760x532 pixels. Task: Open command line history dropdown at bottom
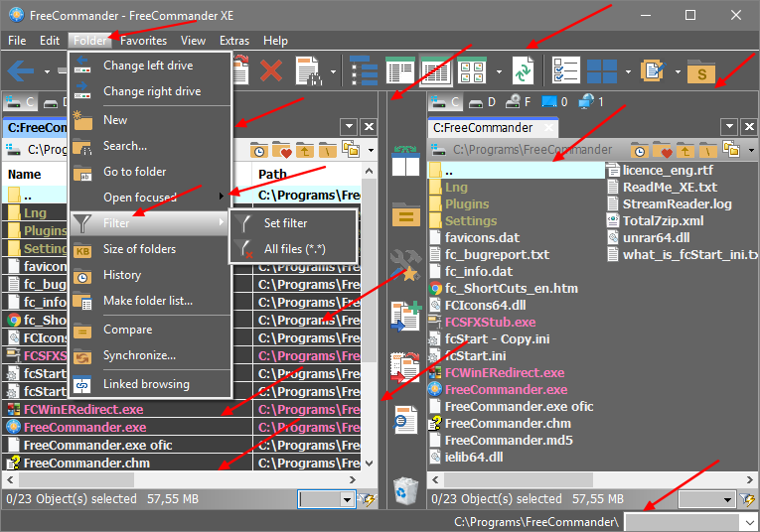coord(749,522)
